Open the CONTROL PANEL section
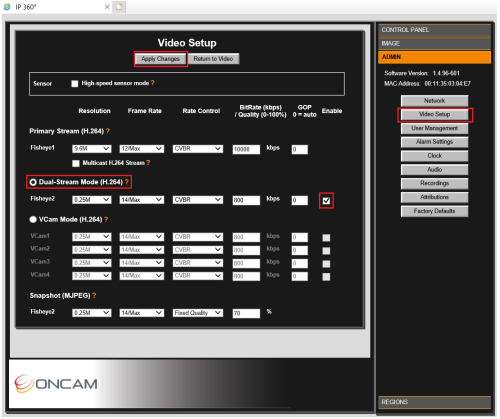500x419 pixels. 434,30
